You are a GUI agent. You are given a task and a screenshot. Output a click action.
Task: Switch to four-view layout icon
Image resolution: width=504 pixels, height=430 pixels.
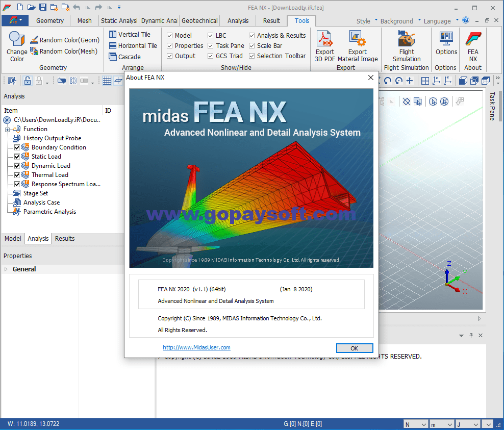(425, 81)
